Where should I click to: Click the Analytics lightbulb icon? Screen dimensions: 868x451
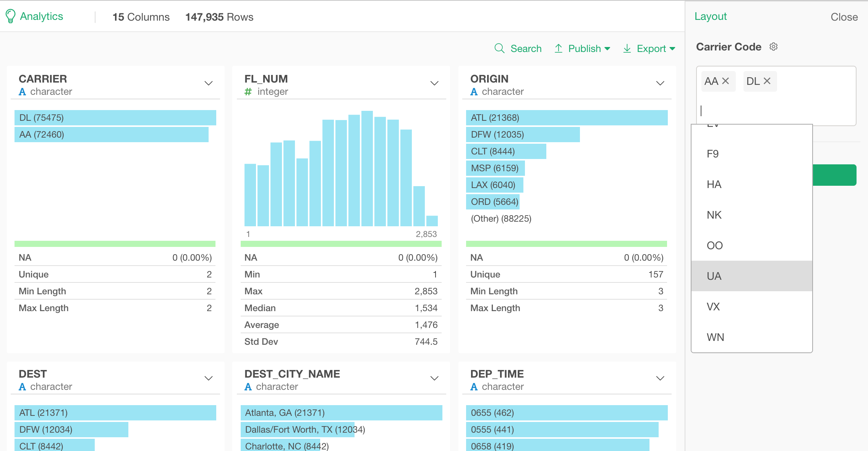[10, 16]
